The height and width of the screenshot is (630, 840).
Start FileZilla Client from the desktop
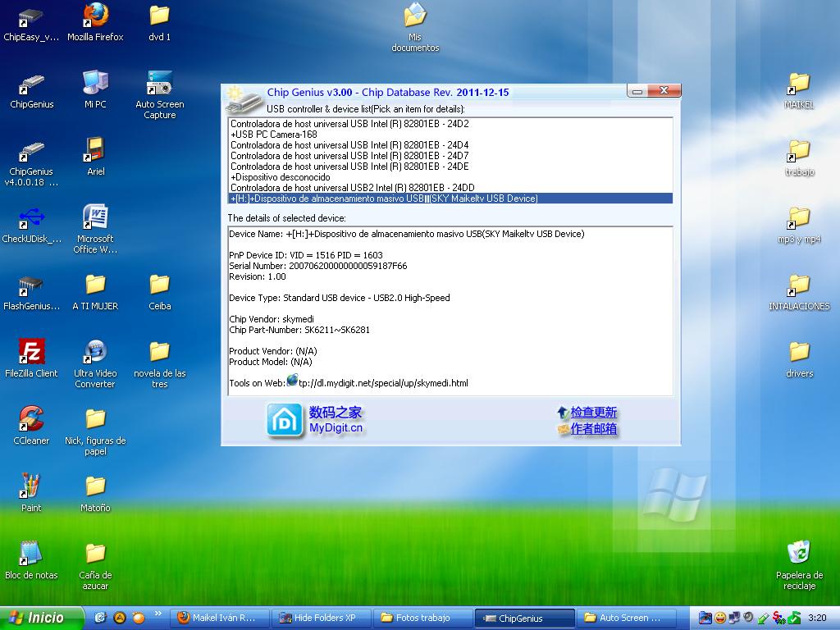(30, 353)
